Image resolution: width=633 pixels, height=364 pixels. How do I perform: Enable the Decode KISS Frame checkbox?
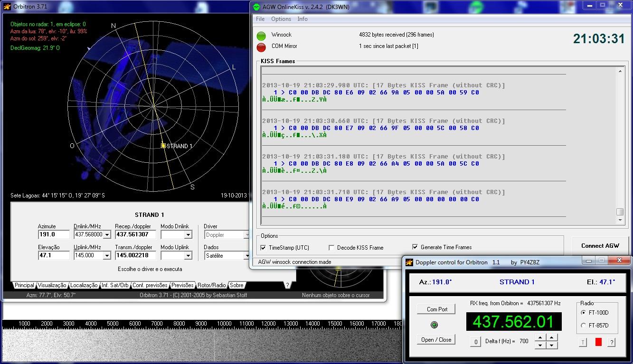331,248
